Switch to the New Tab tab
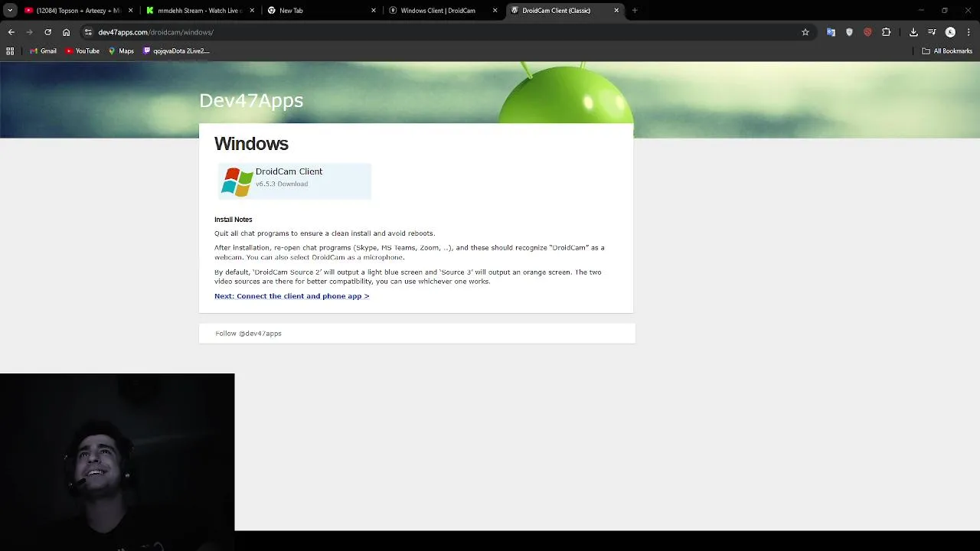 321,11
